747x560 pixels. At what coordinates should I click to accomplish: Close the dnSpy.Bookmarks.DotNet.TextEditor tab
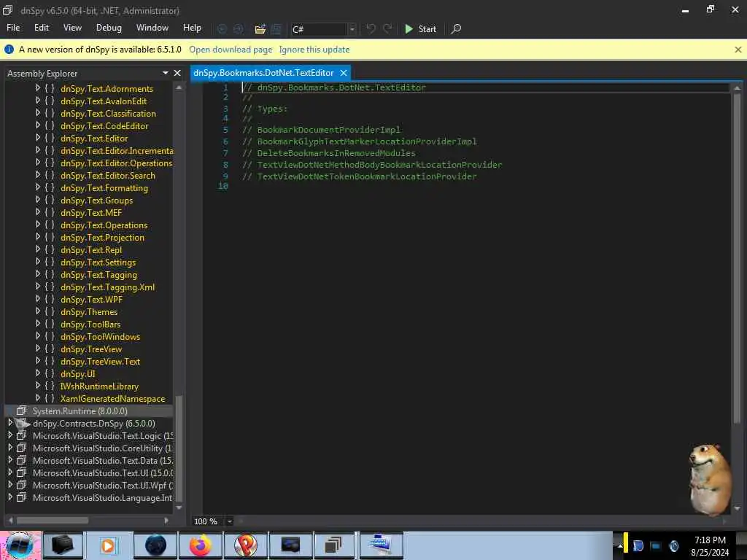point(344,73)
